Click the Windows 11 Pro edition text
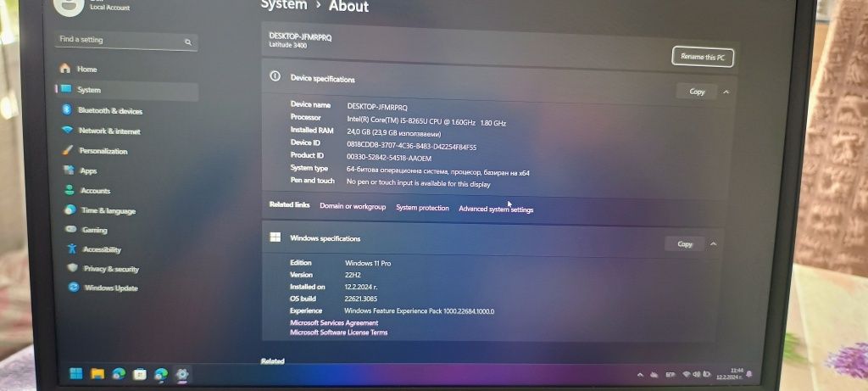868x391 pixels. pos(368,263)
